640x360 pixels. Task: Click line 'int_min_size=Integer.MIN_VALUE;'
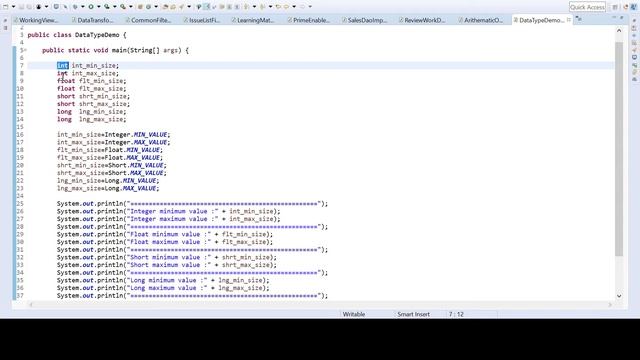click(113, 135)
